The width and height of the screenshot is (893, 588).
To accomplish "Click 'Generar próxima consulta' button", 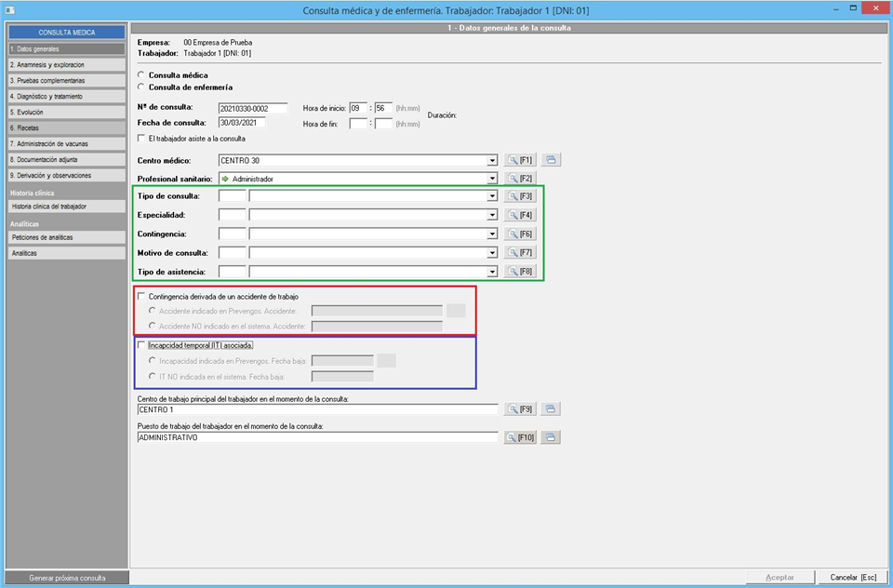I will (67, 578).
